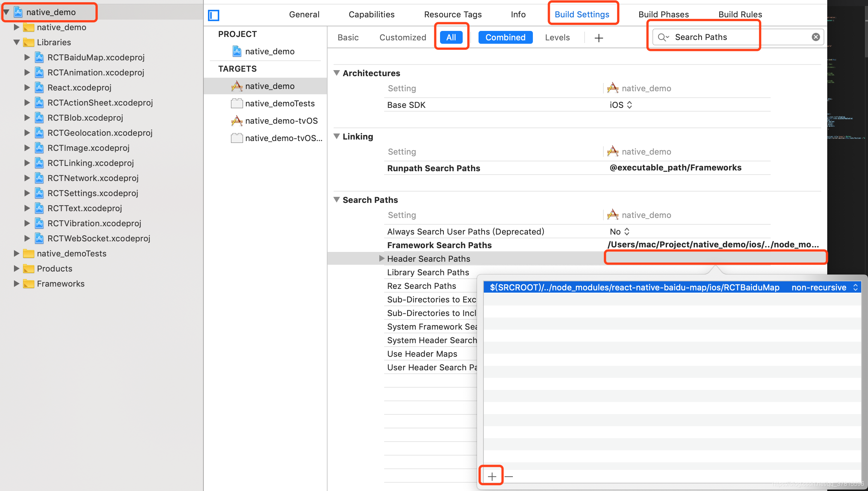868x491 pixels.
Task: Open the Build Rules tab
Action: click(x=740, y=14)
